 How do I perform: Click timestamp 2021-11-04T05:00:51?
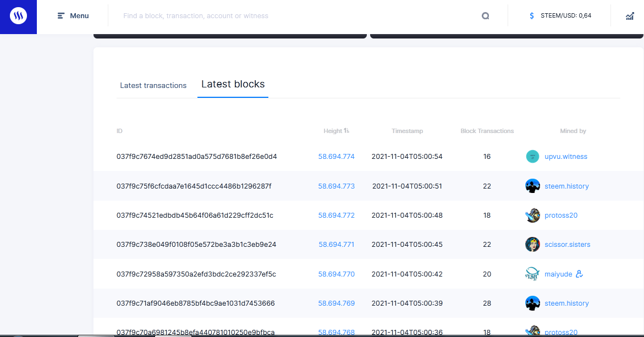407,186
